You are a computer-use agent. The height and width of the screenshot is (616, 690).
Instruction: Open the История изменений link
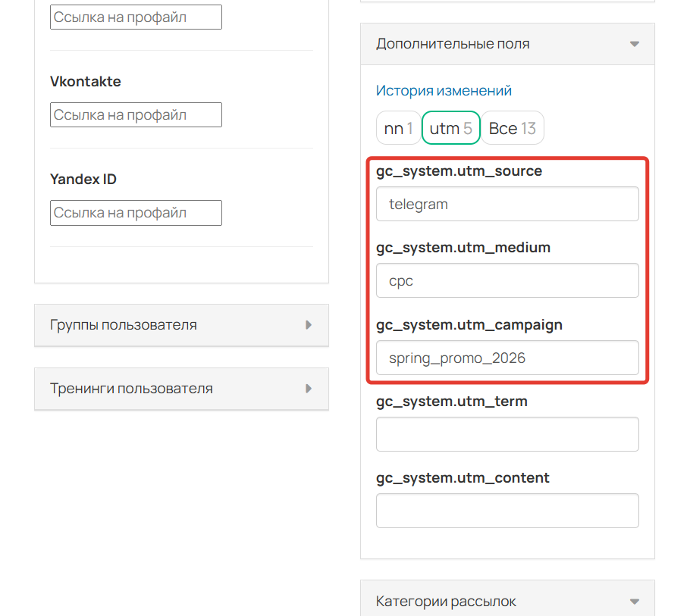point(443,89)
